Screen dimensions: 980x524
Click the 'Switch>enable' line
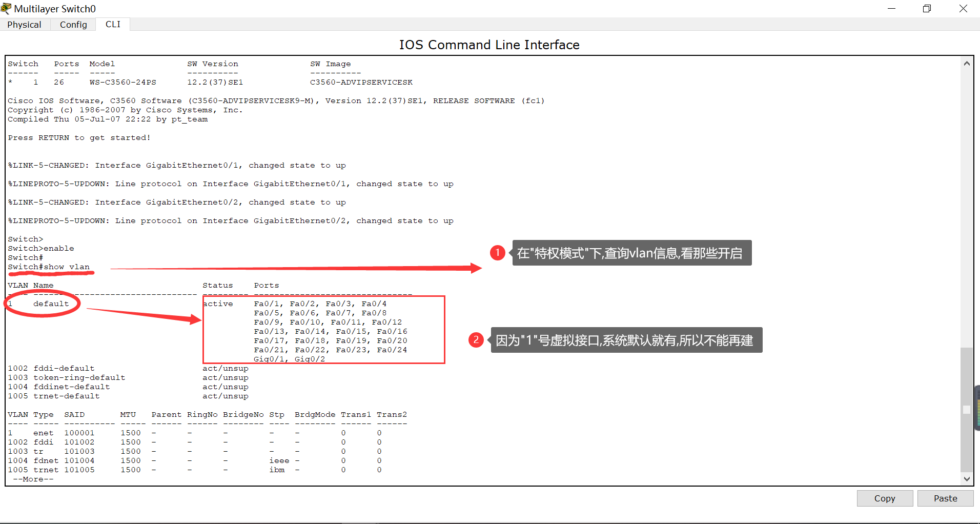(x=41, y=249)
